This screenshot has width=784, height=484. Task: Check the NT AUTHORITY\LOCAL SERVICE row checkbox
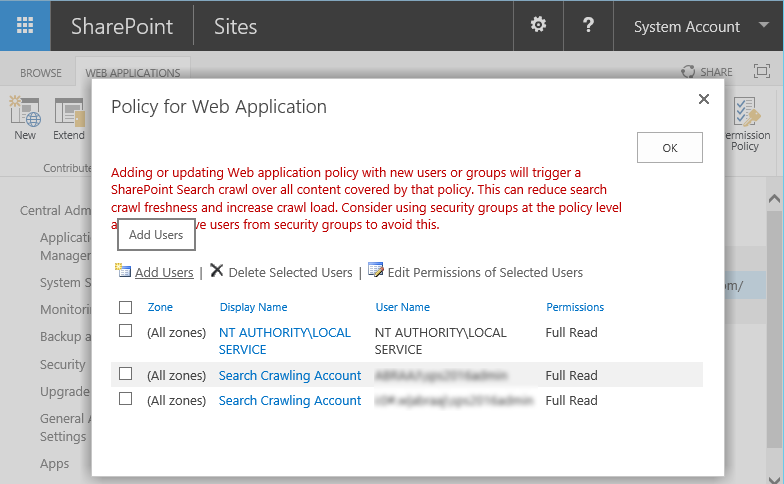pos(126,331)
